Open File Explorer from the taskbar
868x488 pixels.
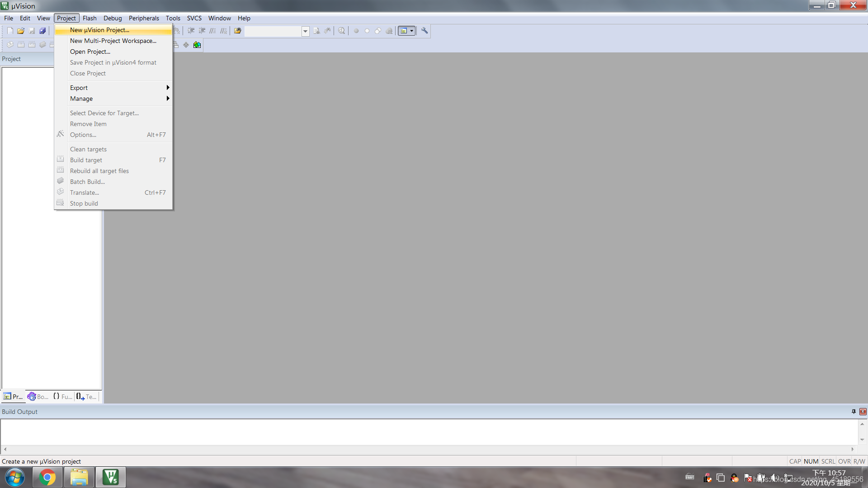(x=79, y=478)
